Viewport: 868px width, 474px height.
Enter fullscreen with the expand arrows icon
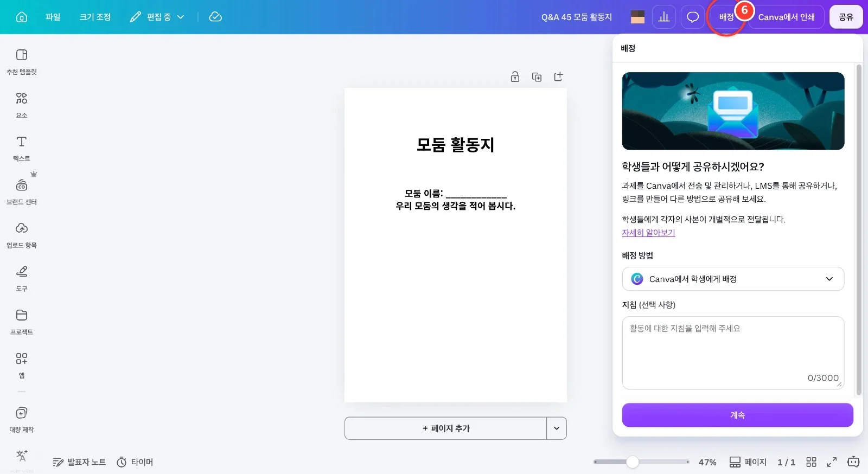pyautogui.click(x=831, y=462)
